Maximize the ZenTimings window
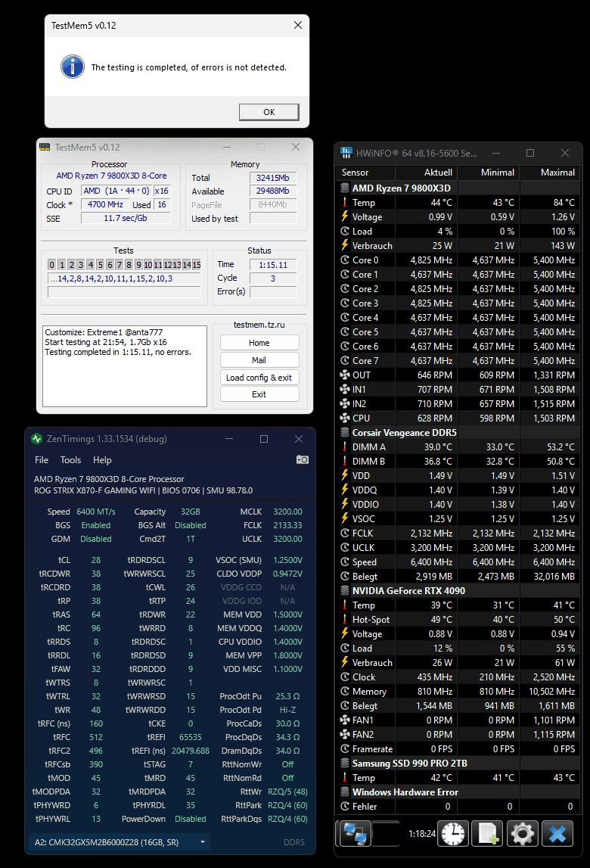Viewport: 590px width, 868px height. [264, 439]
